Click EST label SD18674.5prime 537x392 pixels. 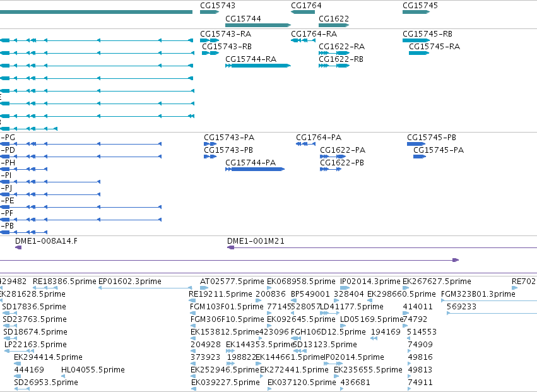tap(35, 332)
